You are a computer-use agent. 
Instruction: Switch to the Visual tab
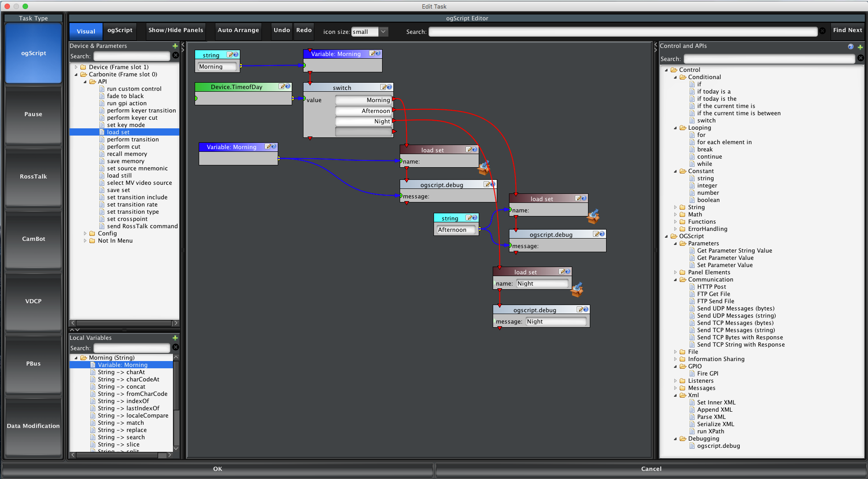(86, 31)
